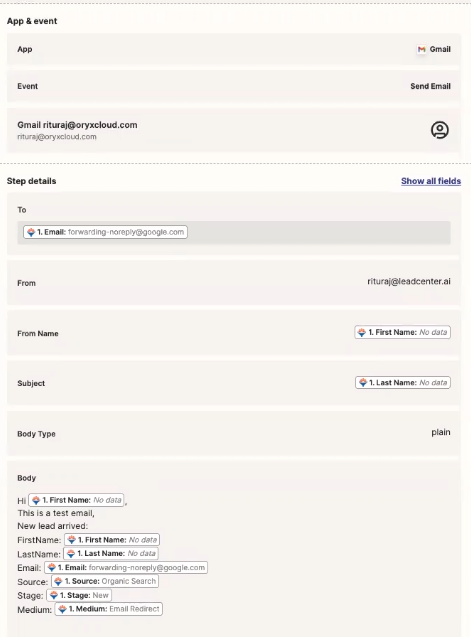Open the Show all fields link

[431, 181]
